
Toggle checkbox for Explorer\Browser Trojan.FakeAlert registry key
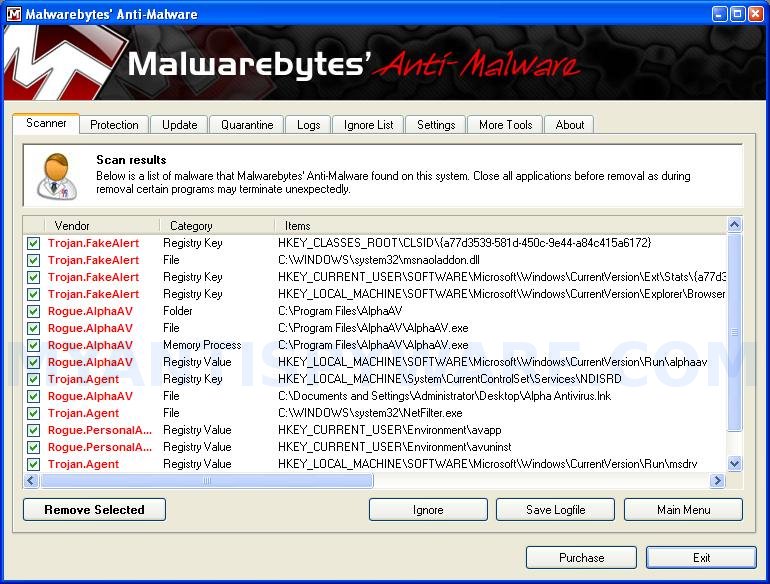(33, 294)
